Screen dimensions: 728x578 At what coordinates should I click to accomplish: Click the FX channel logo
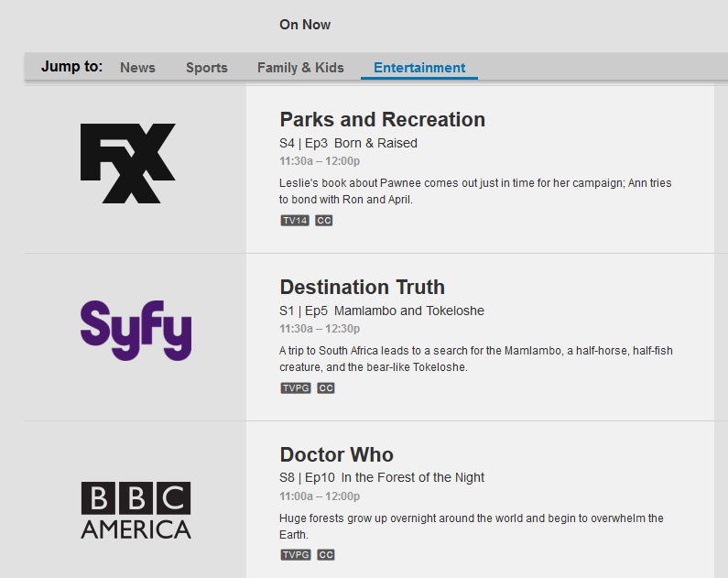(128, 163)
